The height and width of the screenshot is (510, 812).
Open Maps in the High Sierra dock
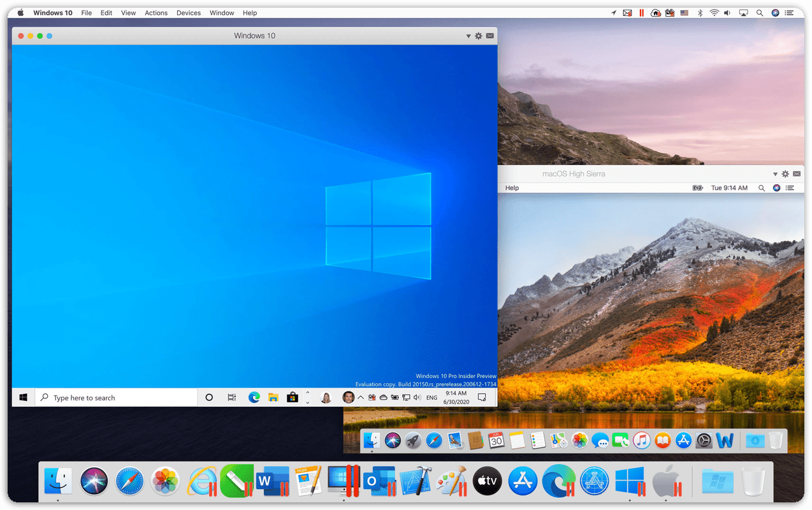559,440
